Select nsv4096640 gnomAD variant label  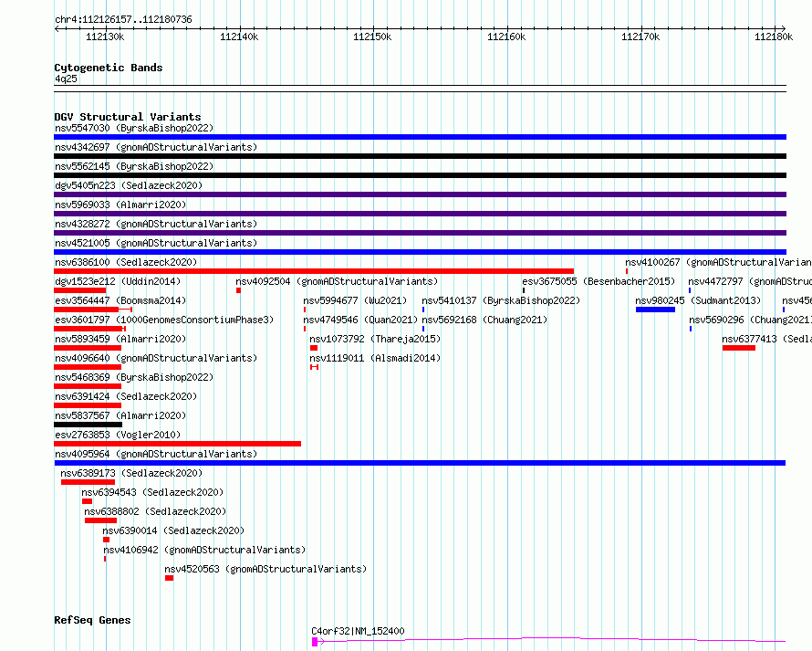click(156, 358)
